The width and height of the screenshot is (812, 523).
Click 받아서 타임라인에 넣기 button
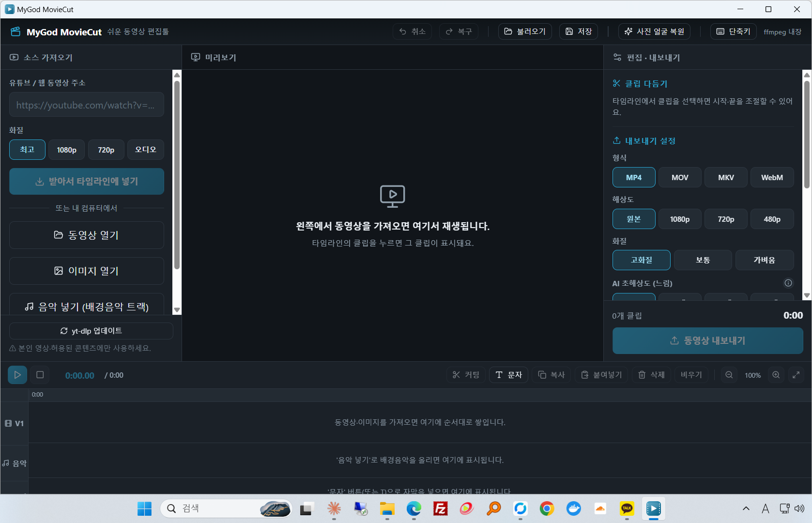[x=87, y=181]
